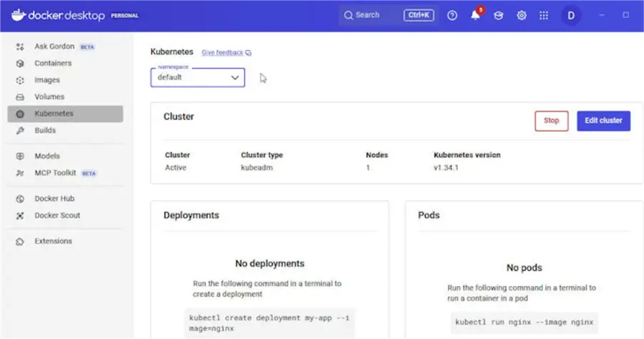This screenshot has width=644, height=339.
Task: Click the Containers cube icon
Action: 20,64
